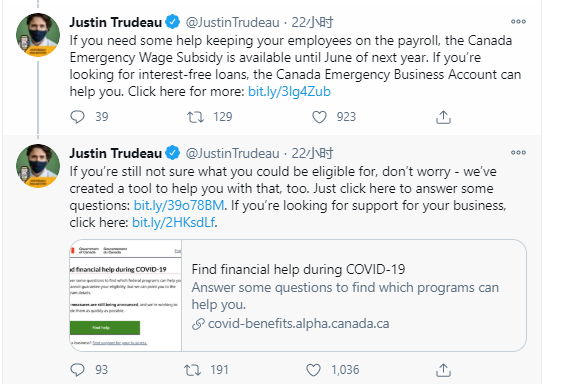The height and width of the screenshot is (384, 568).
Task: Open the bit.ly/3lg4Zub link
Action: point(289,92)
